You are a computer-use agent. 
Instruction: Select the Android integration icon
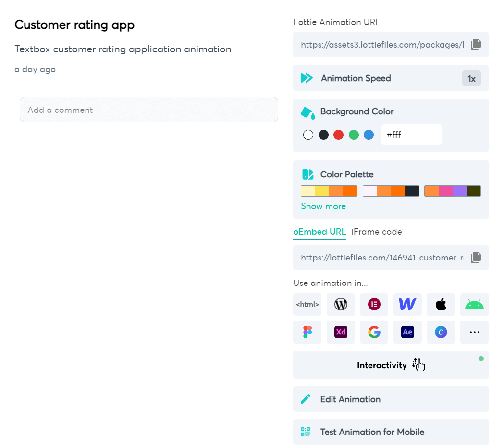474,304
